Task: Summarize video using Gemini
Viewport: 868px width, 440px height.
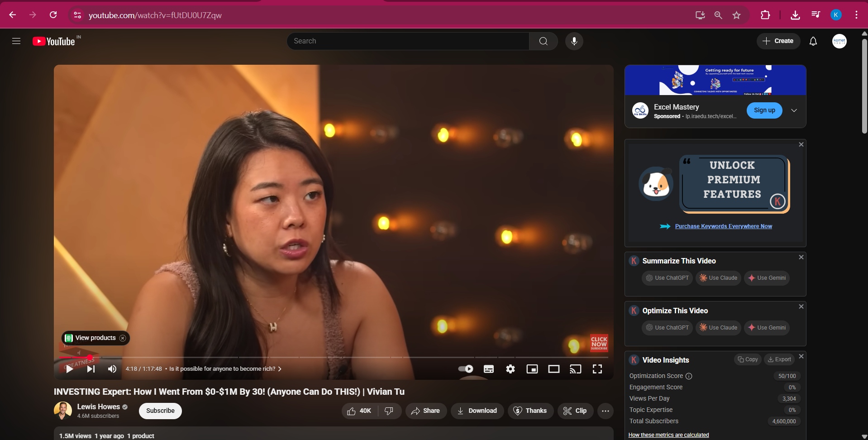Action: [x=767, y=278]
